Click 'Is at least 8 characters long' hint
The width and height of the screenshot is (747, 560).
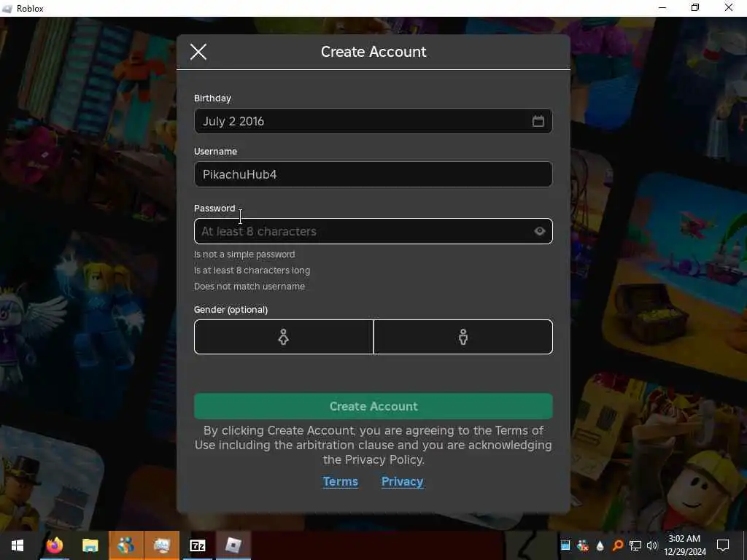[x=252, y=271]
